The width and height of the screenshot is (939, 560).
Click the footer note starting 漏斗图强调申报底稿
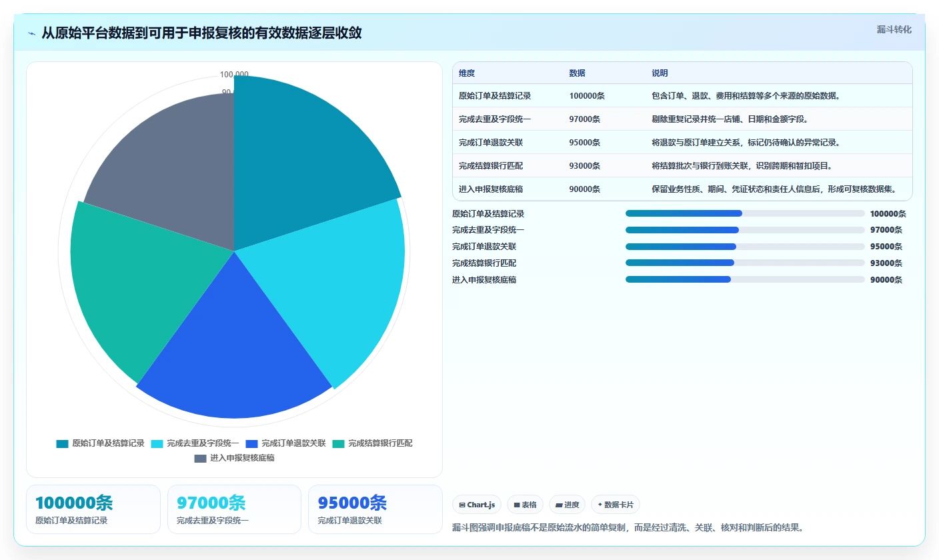(628, 527)
